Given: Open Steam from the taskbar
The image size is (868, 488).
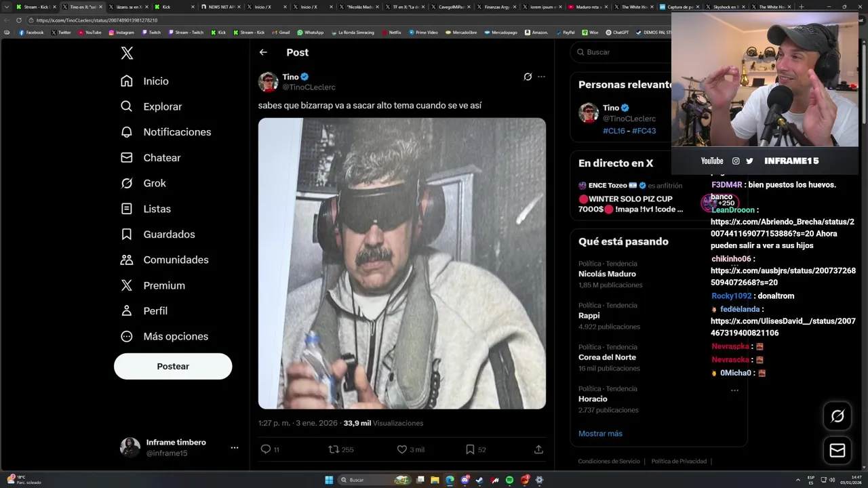Looking at the screenshot, I should coord(479,480).
